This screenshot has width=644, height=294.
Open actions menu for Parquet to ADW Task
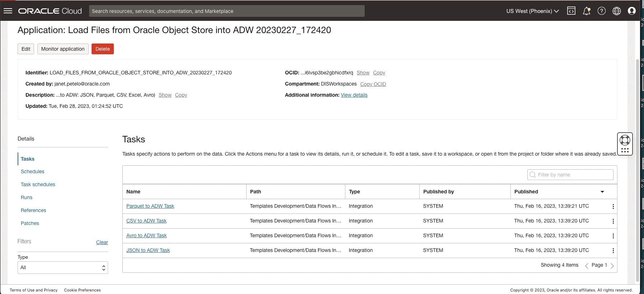pos(613,206)
